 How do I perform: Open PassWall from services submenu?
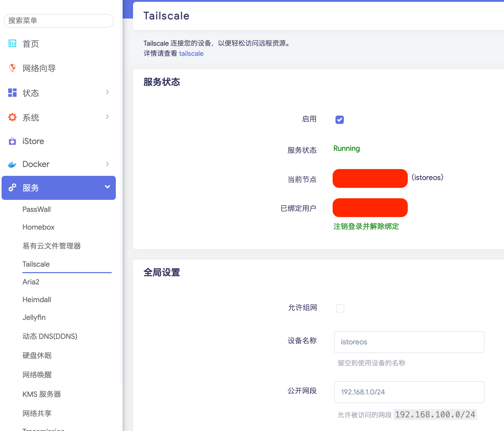click(x=37, y=209)
